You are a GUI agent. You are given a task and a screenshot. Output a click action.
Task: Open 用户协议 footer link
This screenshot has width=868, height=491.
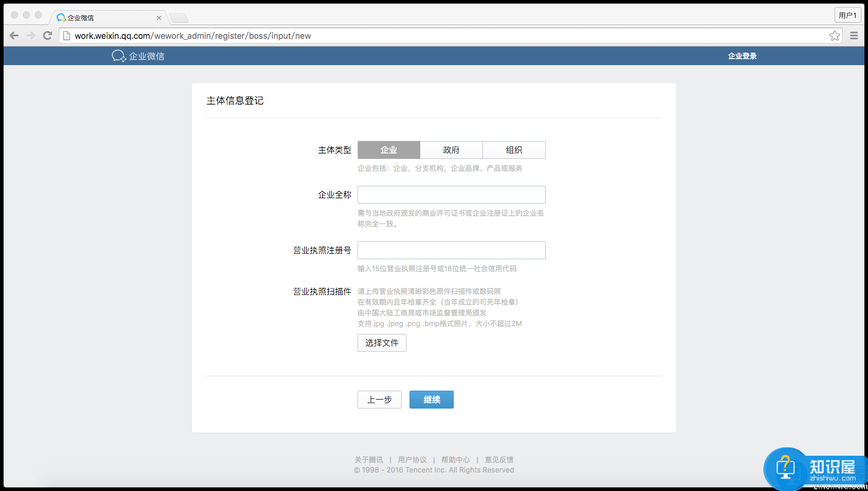tap(412, 460)
